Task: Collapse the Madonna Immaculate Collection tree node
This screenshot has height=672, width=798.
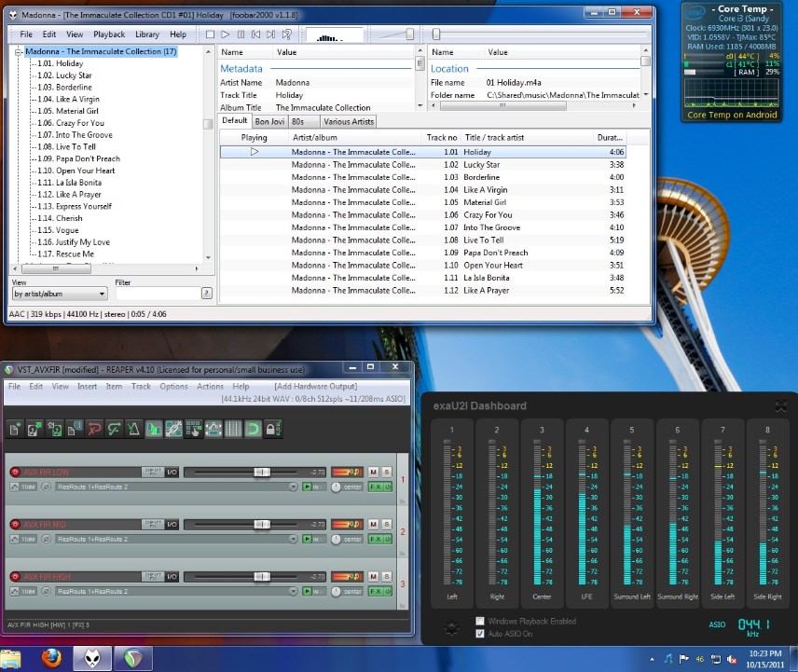Action: click(x=19, y=51)
